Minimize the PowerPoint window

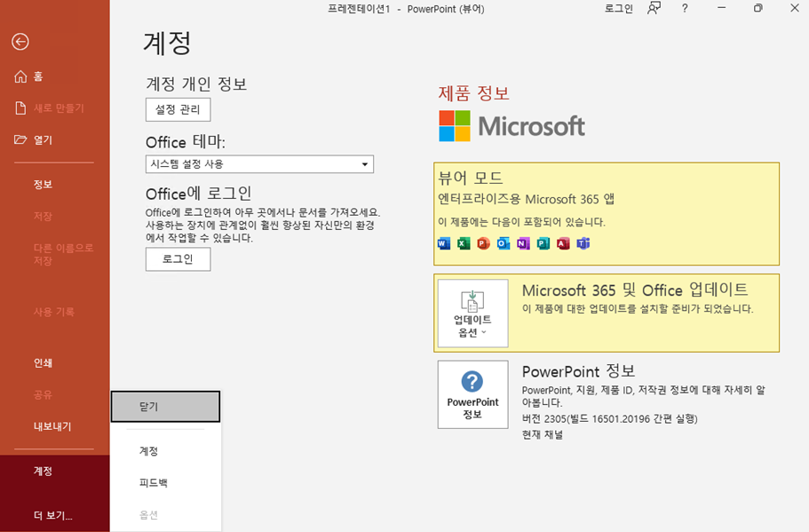click(x=721, y=8)
